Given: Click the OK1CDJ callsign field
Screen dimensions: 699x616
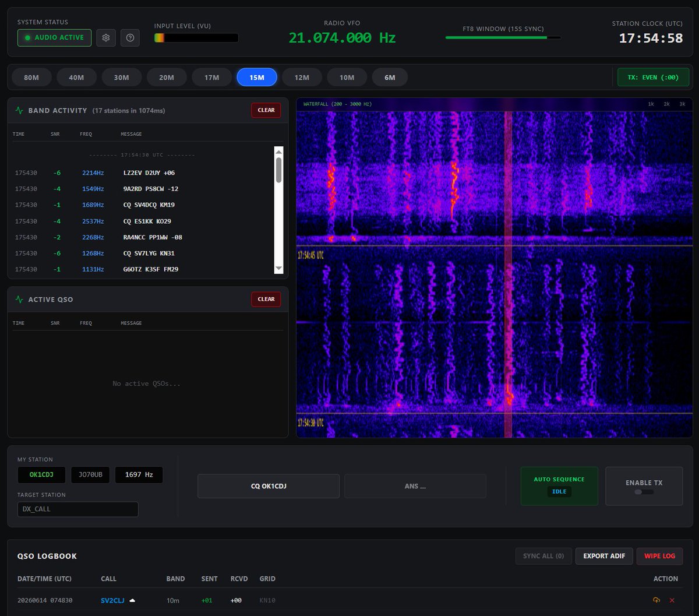Looking at the screenshot, I should (x=41, y=475).
